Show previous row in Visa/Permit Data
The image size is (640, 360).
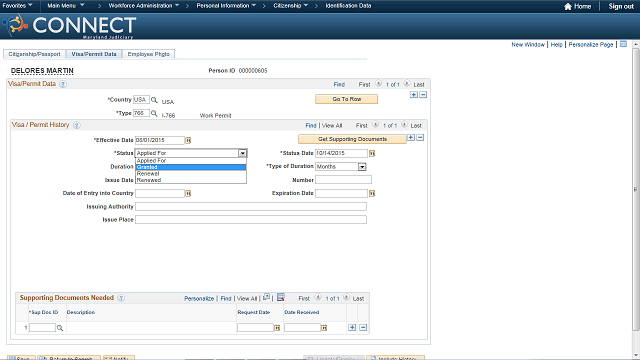pyautogui.click(x=378, y=84)
